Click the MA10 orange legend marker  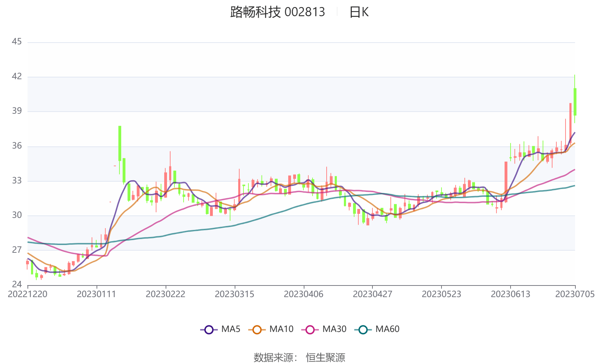(257, 330)
